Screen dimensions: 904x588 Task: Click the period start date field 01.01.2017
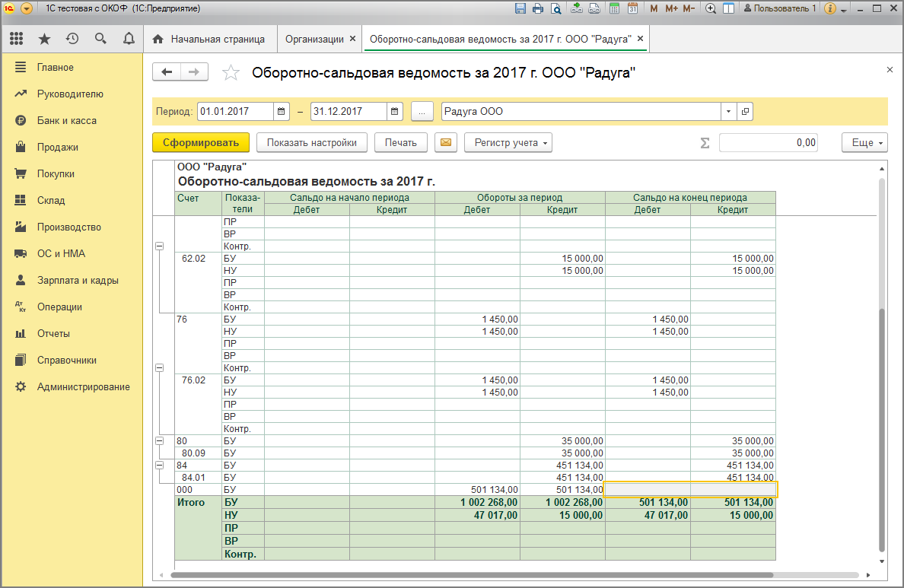[x=235, y=111]
